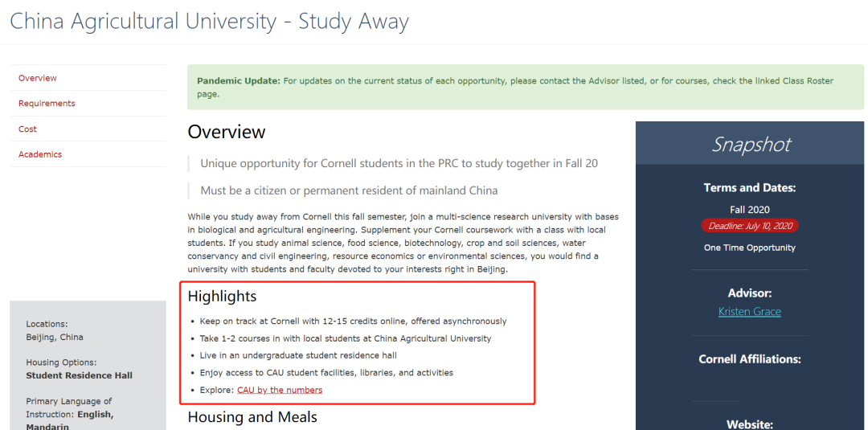Click the quote about studying together in Fall 20

(x=399, y=163)
